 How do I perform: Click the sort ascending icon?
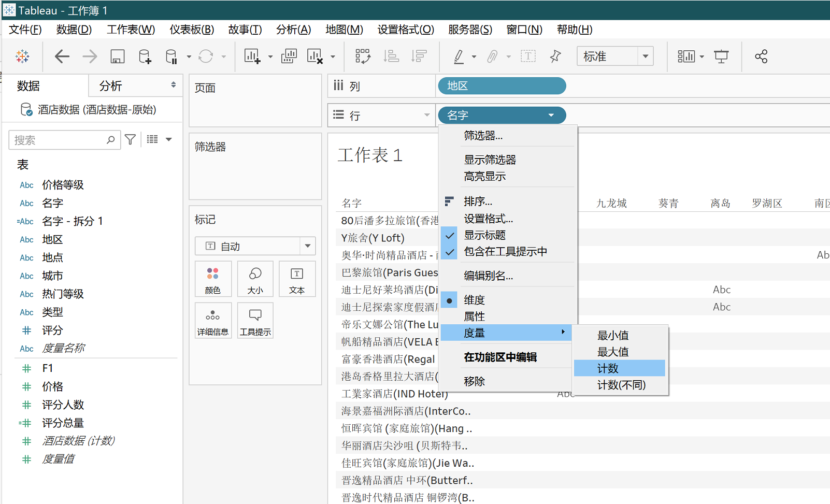391,56
